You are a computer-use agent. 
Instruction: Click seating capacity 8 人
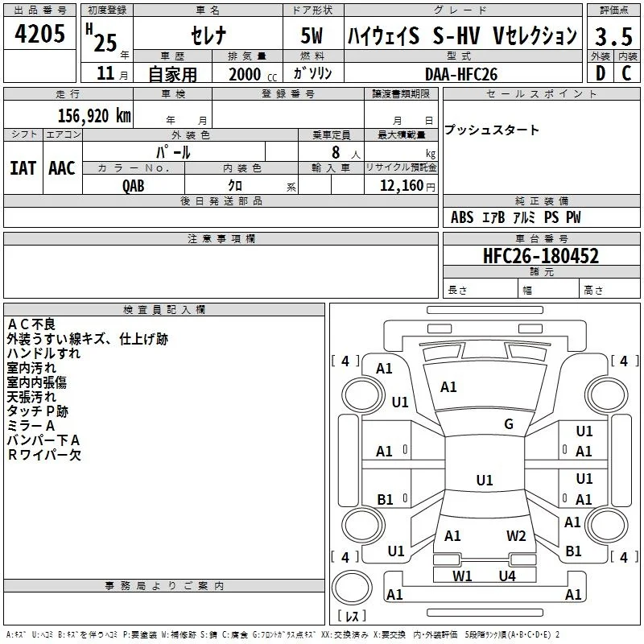pos(346,153)
